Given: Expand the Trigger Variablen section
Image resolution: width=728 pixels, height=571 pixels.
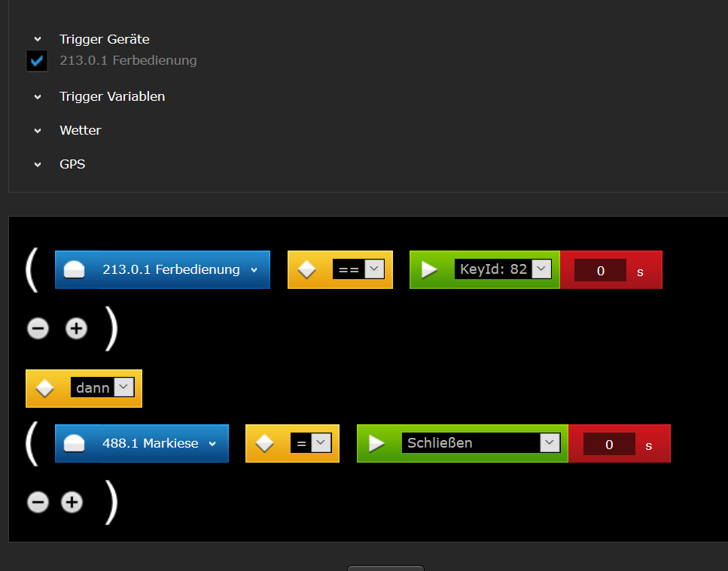Looking at the screenshot, I should coord(38,97).
